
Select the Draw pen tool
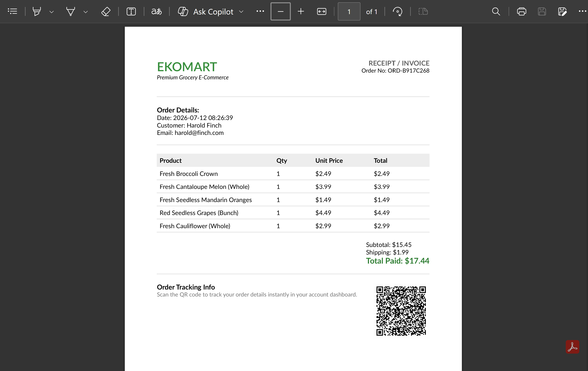pos(71,11)
